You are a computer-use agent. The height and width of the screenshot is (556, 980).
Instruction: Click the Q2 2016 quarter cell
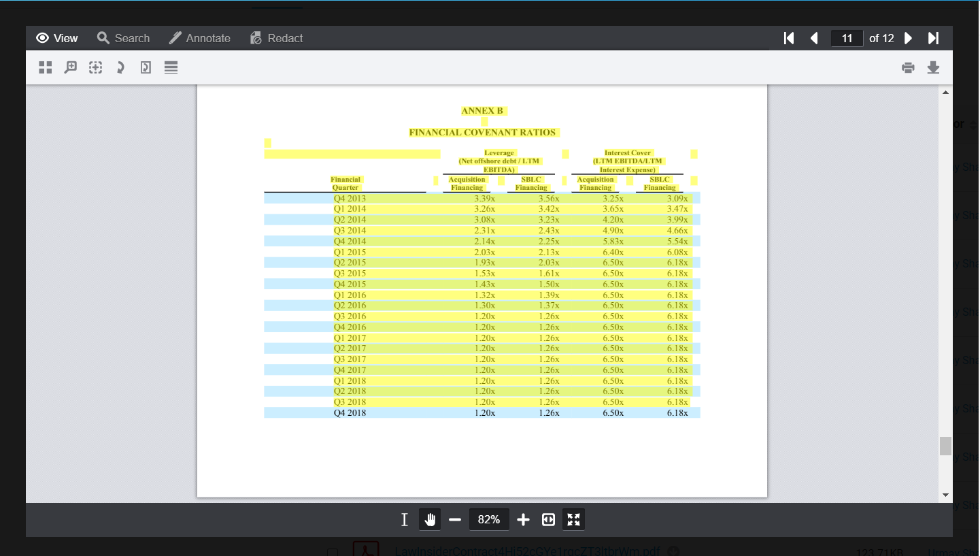(350, 306)
